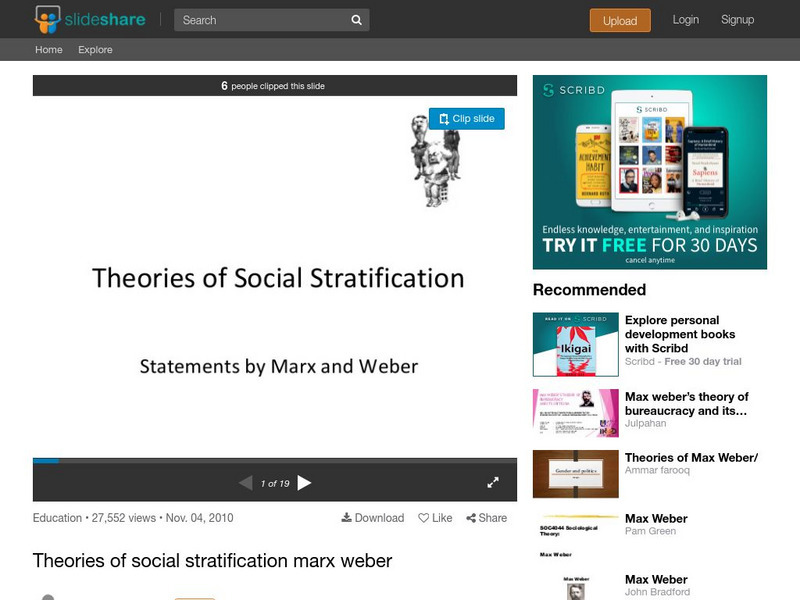The width and height of the screenshot is (800, 600).
Task: Click inside the Search input field
Action: (250, 18)
